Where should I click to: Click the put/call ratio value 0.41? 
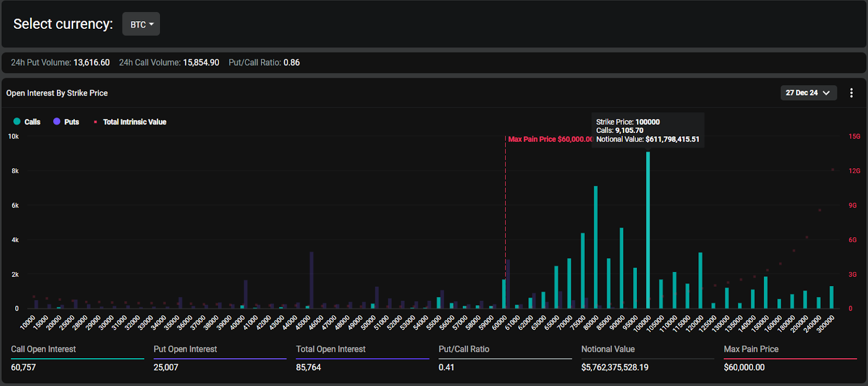[446, 367]
